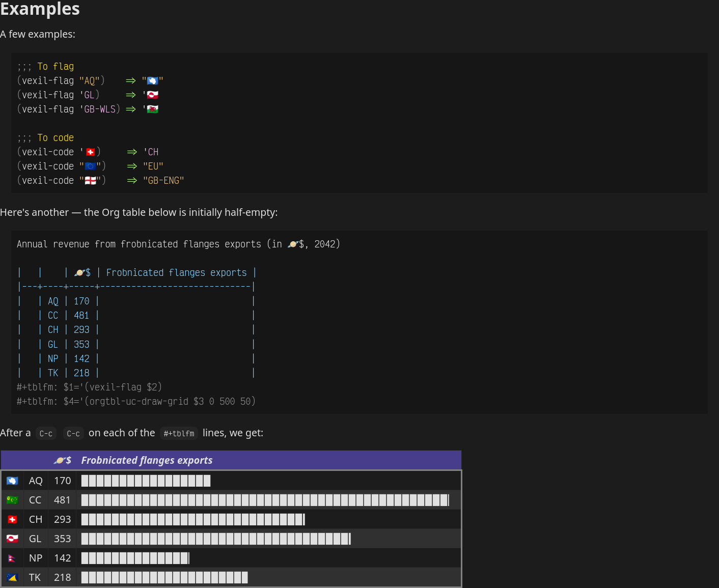The height and width of the screenshot is (588, 719).
Task: Click the 142 value bar in NP row
Action: pyautogui.click(x=135, y=558)
